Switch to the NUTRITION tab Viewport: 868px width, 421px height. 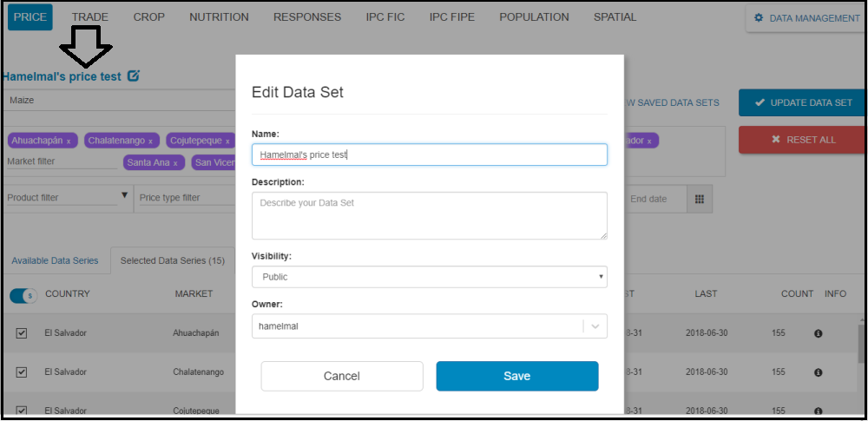(x=219, y=17)
